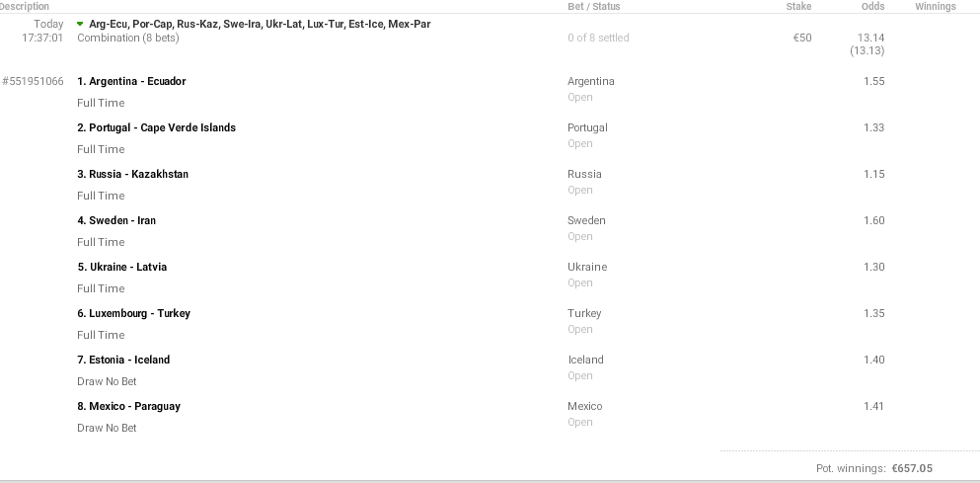This screenshot has height=483, width=980.
Task: Select 'Full Time' under Luxembourg - Turkey
Action: tap(101, 335)
